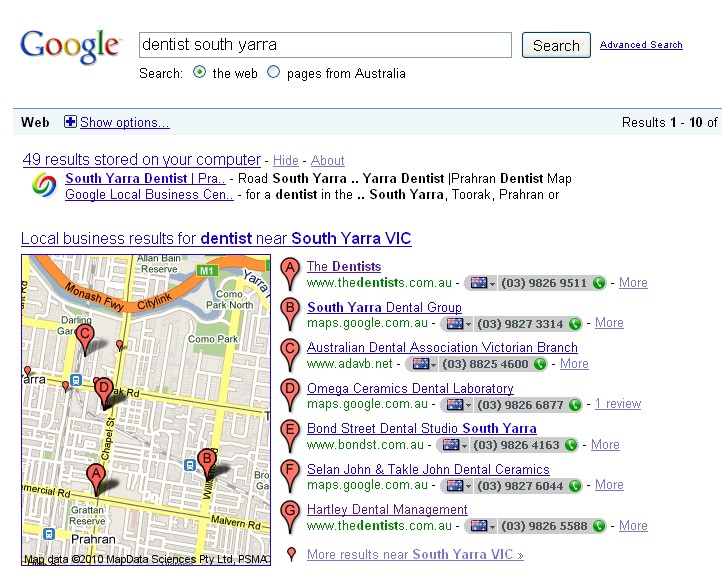
Task: Click the M1 motorway shield on map
Action: 207,271
